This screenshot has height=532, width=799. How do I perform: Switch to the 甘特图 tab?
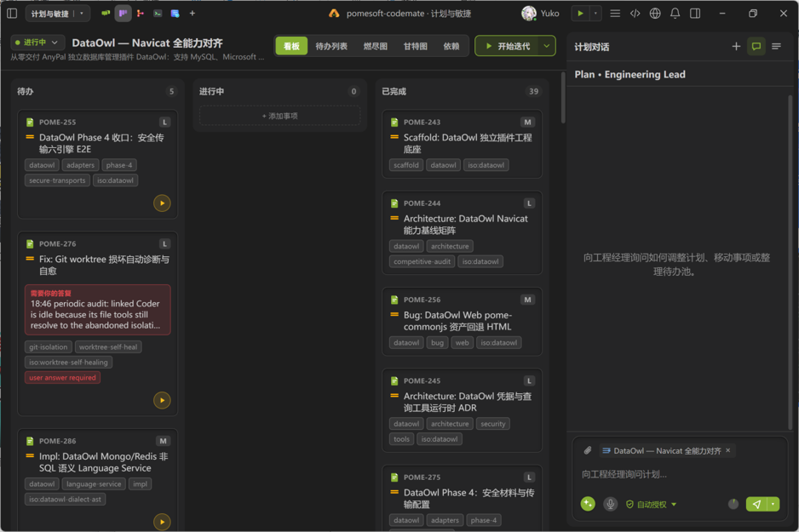[416, 46]
